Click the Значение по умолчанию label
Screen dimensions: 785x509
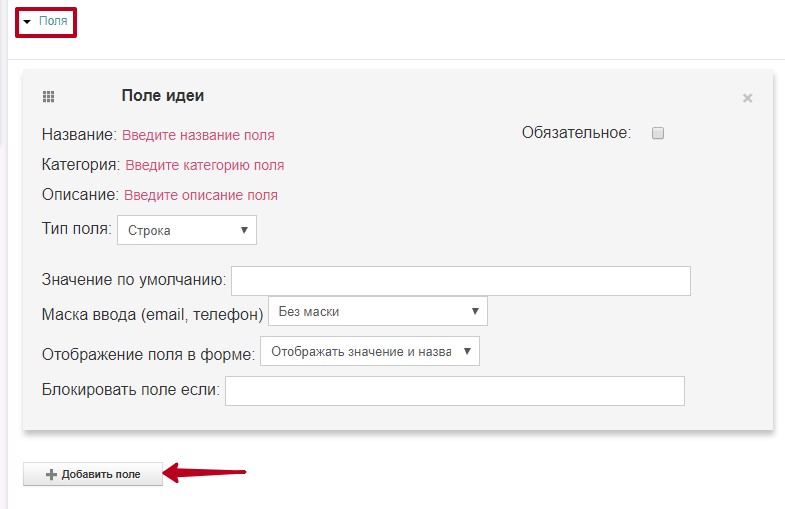(134, 279)
